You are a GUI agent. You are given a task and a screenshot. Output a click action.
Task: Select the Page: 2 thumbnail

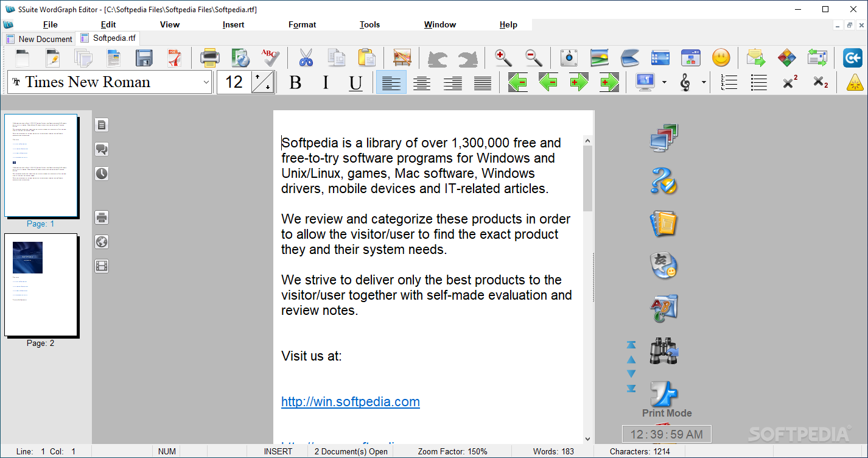41,285
